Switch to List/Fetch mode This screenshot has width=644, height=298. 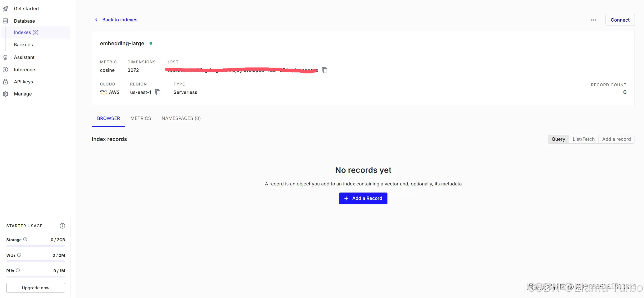pos(583,139)
